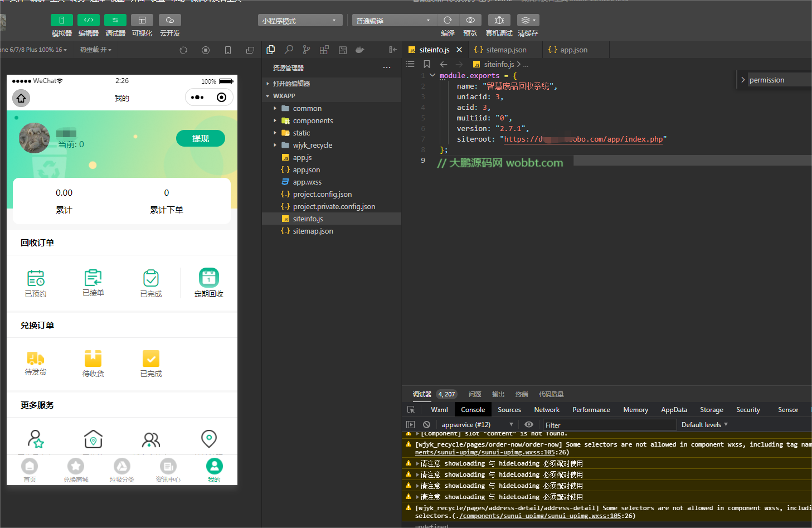Toggle the Editor panel button

(88, 20)
